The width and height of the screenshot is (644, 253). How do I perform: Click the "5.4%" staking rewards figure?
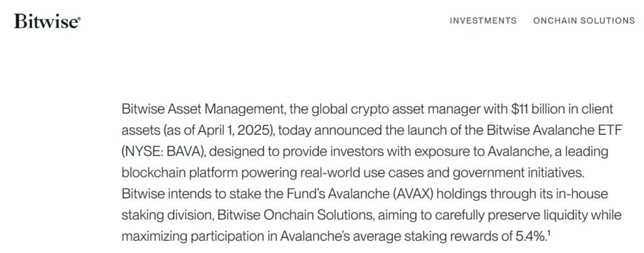tap(530, 237)
